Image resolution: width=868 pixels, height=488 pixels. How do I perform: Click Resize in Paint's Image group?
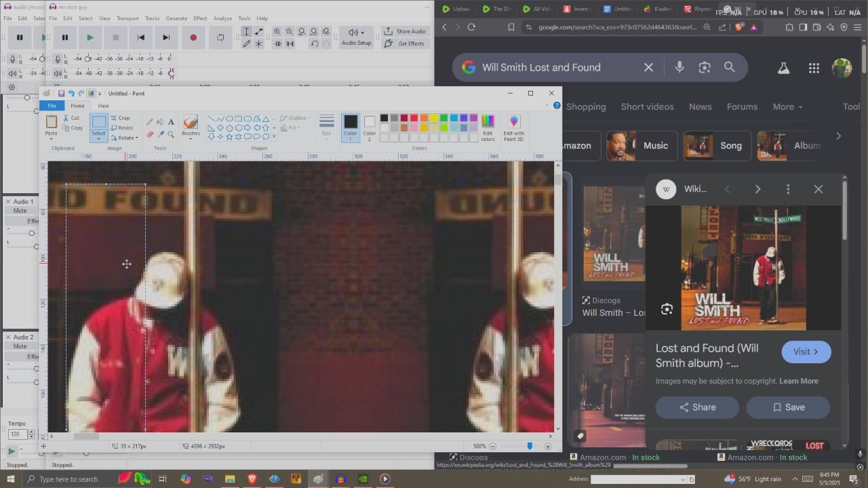coord(121,127)
